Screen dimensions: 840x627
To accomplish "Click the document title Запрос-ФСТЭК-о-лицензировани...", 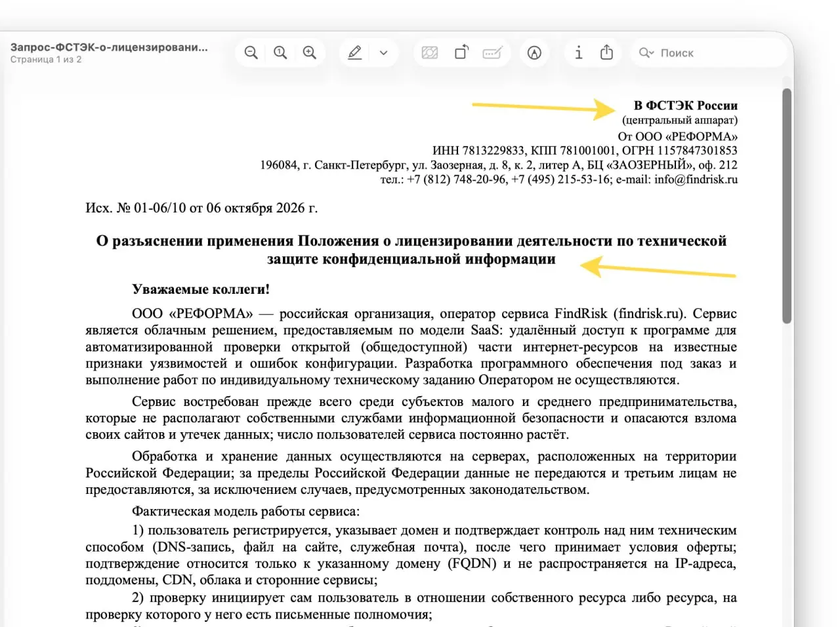I will point(109,47).
